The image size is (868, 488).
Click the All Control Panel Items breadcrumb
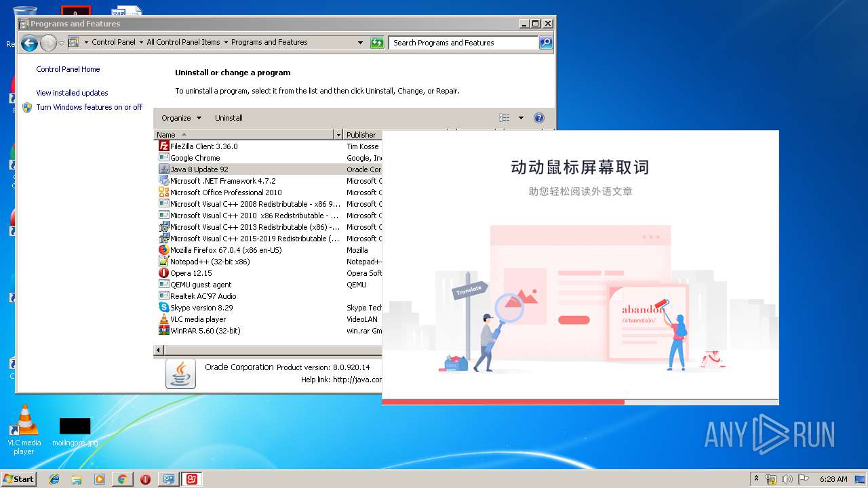coord(183,42)
